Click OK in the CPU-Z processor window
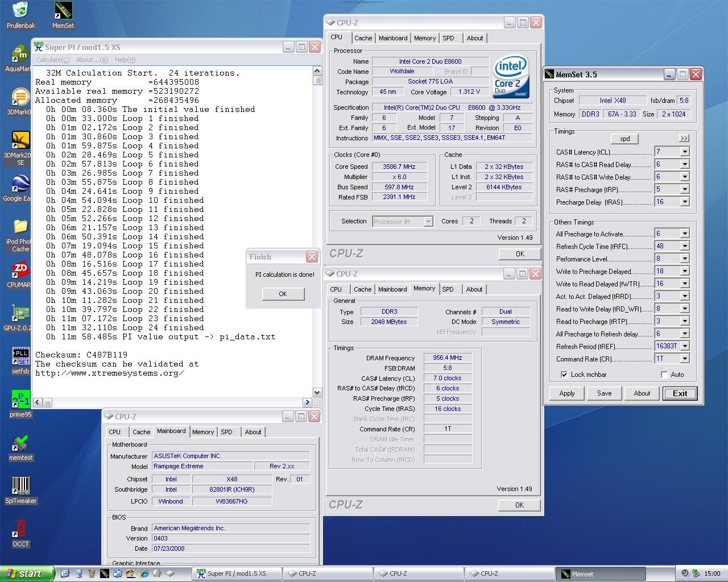The width and height of the screenshot is (728, 582). 520,254
